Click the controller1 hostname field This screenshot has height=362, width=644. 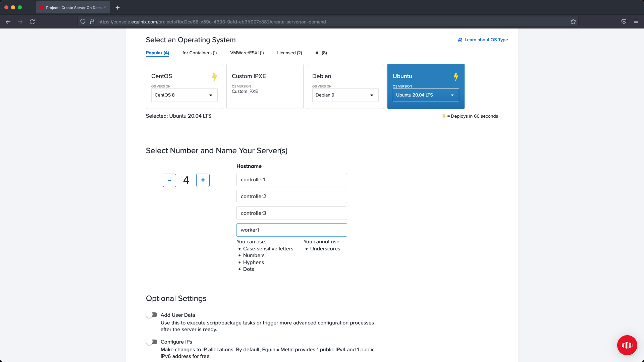pyautogui.click(x=292, y=180)
